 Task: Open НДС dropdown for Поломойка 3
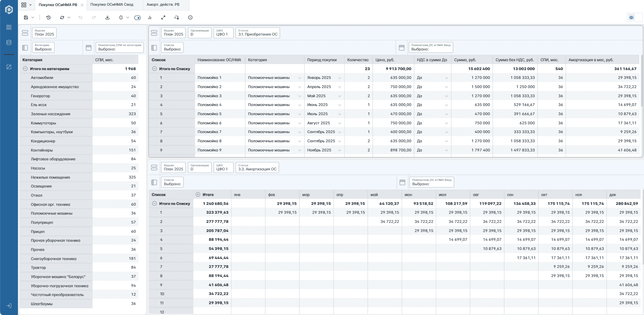[446, 96]
